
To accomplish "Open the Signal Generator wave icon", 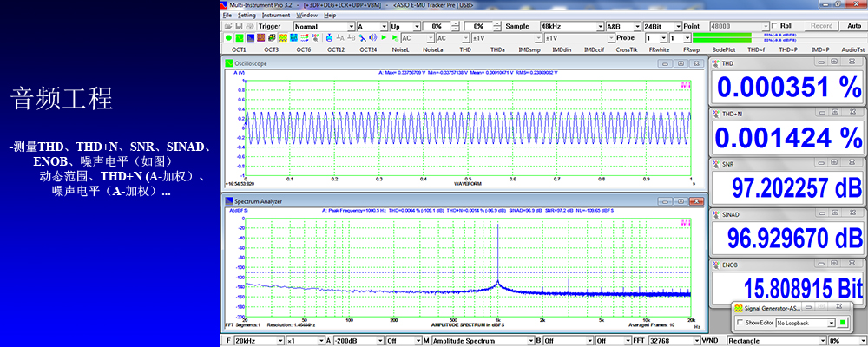I will tap(283, 37).
